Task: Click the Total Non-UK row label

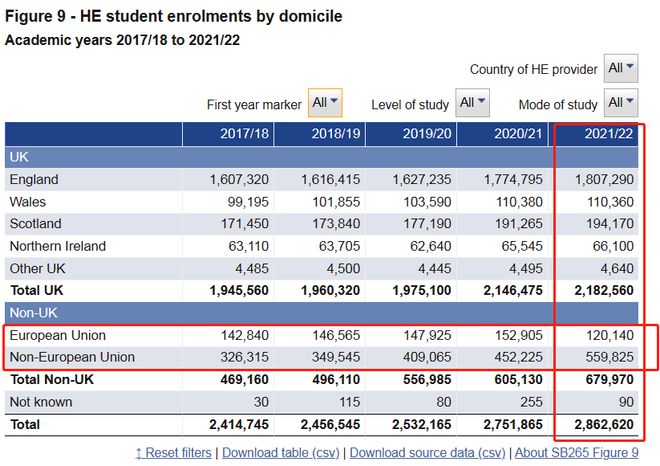Action: coord(52,379)
